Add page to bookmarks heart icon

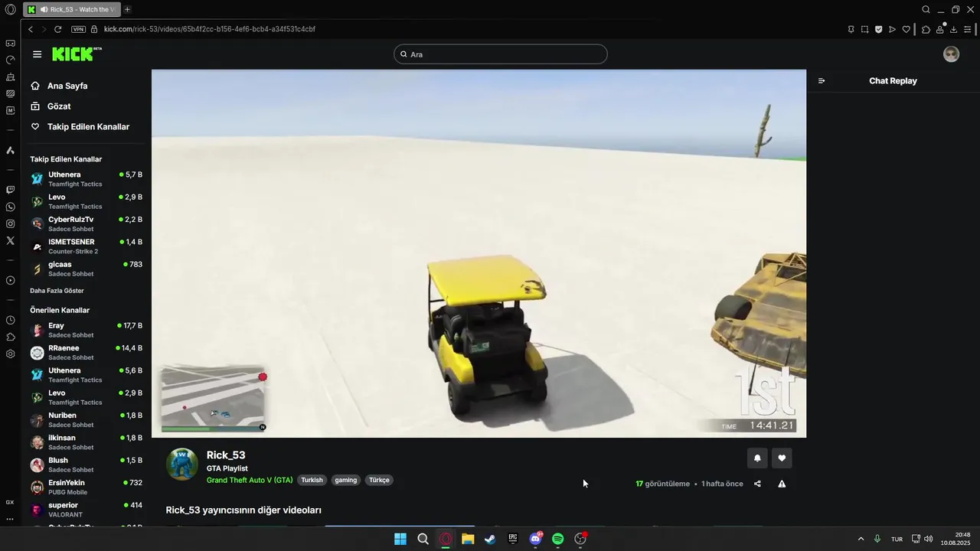coord(906,29)
